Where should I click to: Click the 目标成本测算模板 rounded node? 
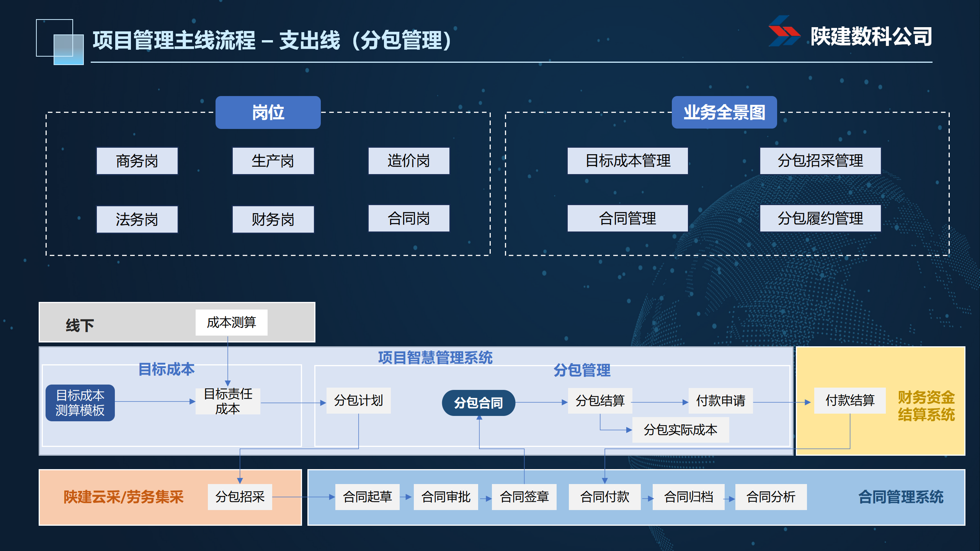(x=80, y=403)
